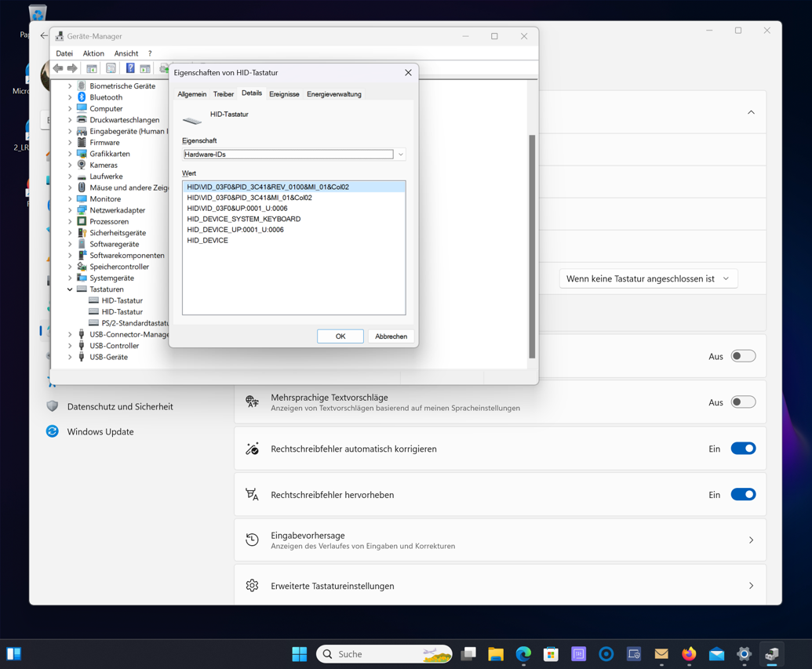Click the Grafikkarten display adapter icon
This screenshot has height=669, width=812.
(82, 154)
